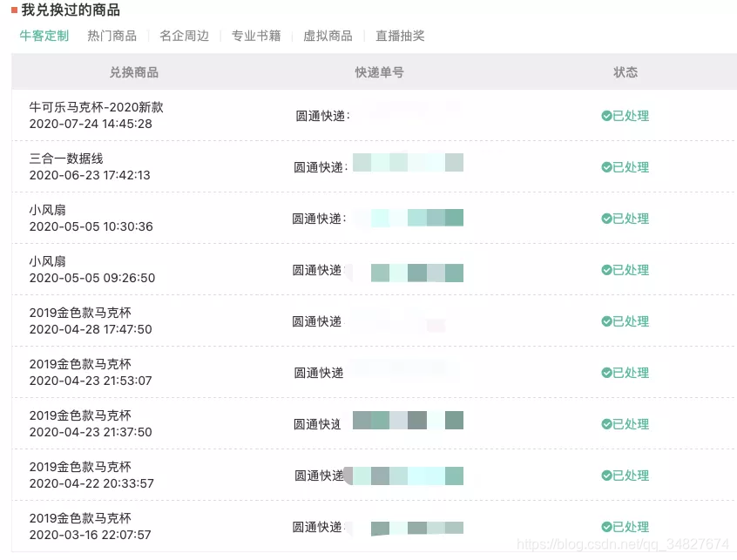
Task: Click the timestamp 2020-04-23 21:37:50
Action: pos(91,432)
